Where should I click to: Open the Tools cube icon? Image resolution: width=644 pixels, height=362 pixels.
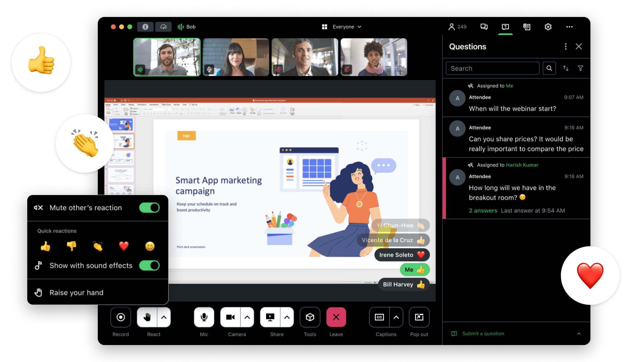point(310,317)
